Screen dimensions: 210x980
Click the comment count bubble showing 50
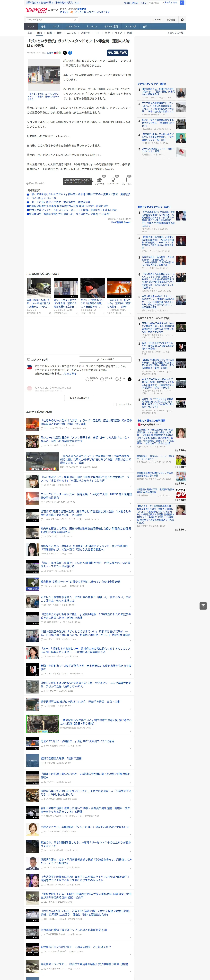click(x=50, y=53)
